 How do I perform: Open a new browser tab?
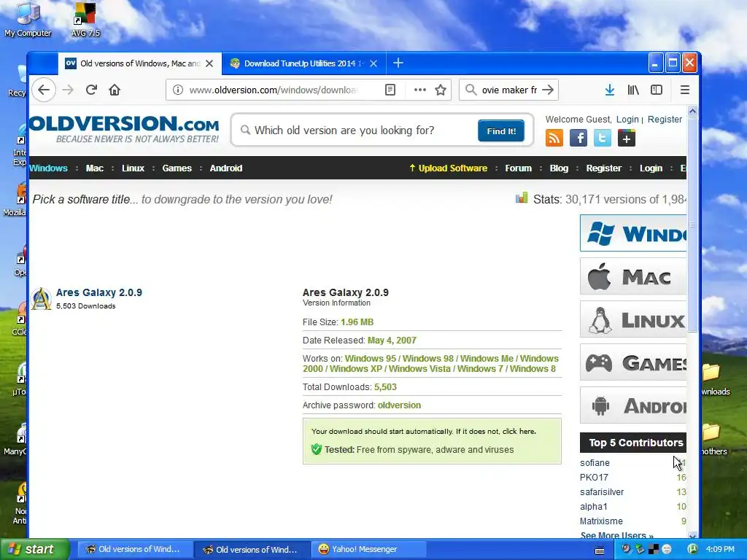398,63
